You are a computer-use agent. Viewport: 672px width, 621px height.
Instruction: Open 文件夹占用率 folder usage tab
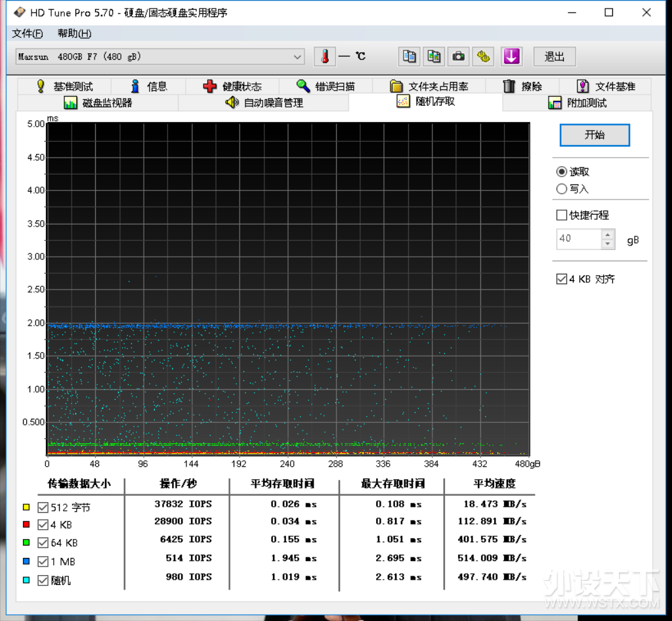(x=429, y=87)
